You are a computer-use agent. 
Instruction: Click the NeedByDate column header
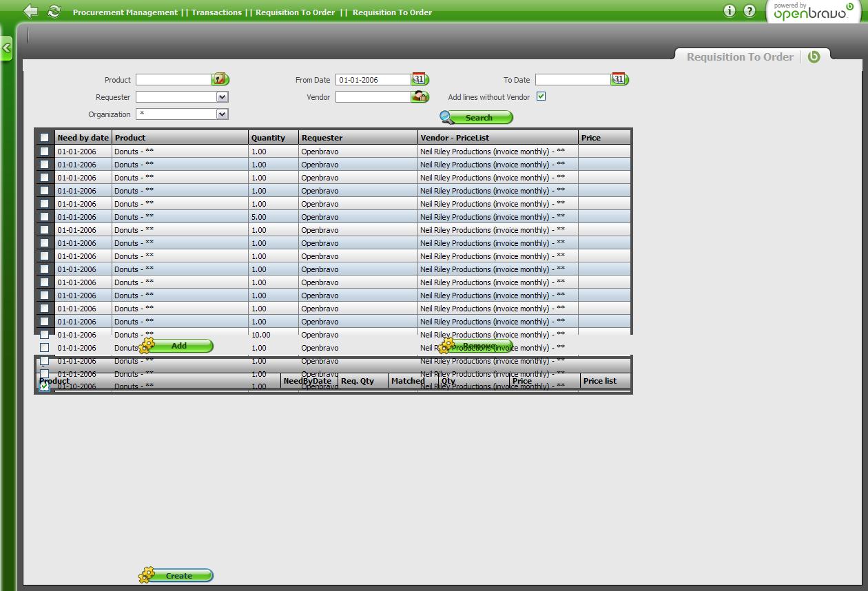310,381
